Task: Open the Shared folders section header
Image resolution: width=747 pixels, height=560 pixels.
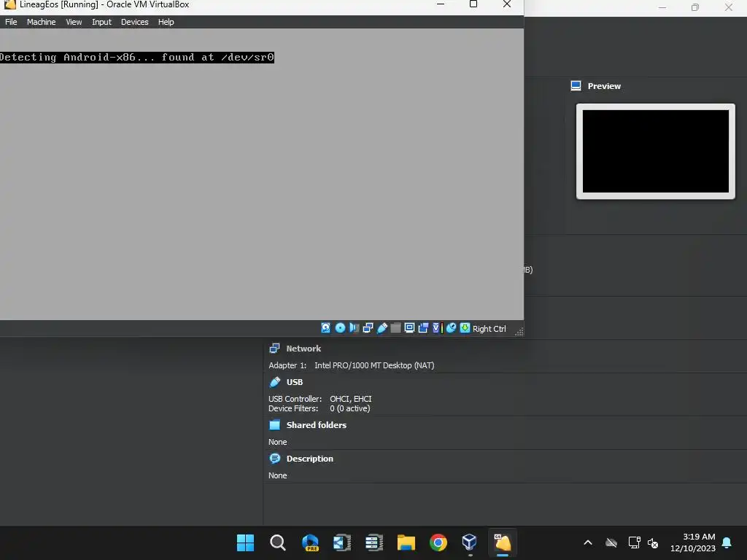Action: [317, 425]
